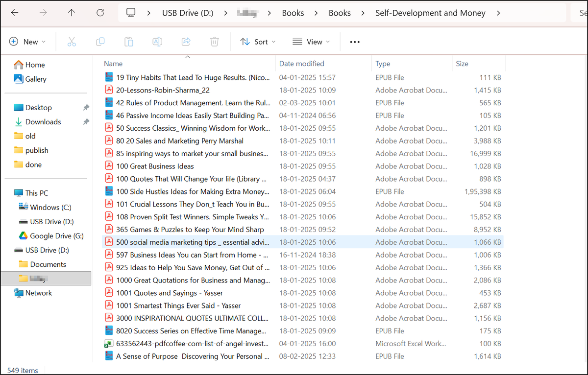The image size is (588, 375).
Task: Expand the chevron before USB Drive (D:) in address bar
Action: [148, 13]
